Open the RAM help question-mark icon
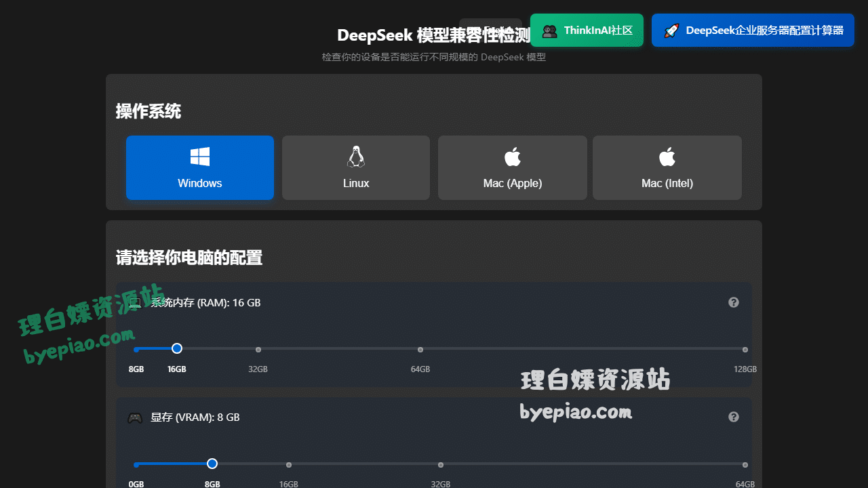This screenshot has width=868, height=488. point(734,302)
